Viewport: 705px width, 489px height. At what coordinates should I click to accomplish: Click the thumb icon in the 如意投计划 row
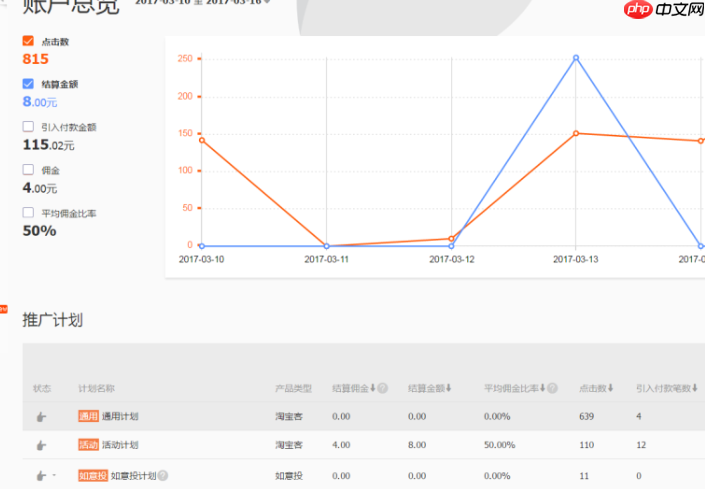tap(41, 476)
